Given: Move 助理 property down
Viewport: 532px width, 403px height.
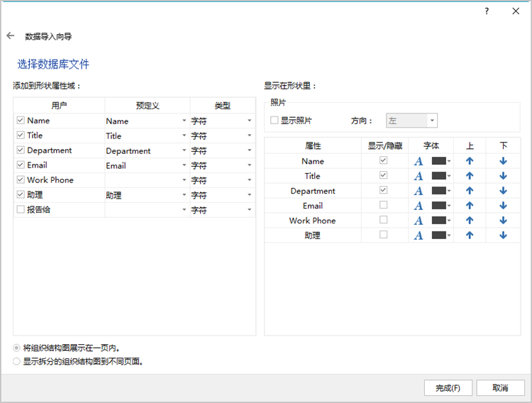Looking at the screenshot, I should tap(503, 236).
